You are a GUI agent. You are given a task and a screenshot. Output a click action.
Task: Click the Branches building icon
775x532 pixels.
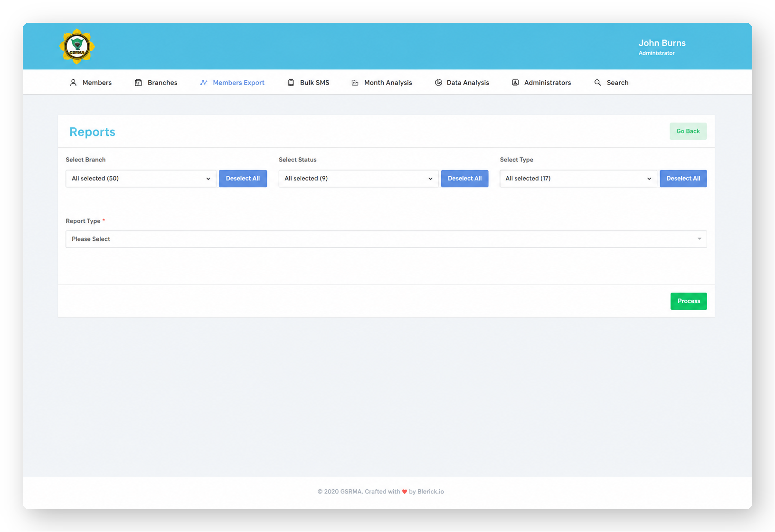click(138, 83)
